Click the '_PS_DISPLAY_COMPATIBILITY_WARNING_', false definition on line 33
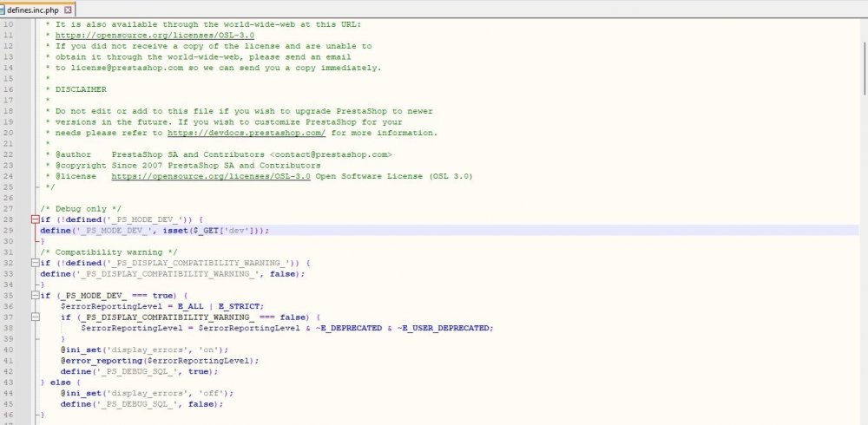Image resolution: width=868 pixels, height=425 pixels. click(x=173, y=274)
